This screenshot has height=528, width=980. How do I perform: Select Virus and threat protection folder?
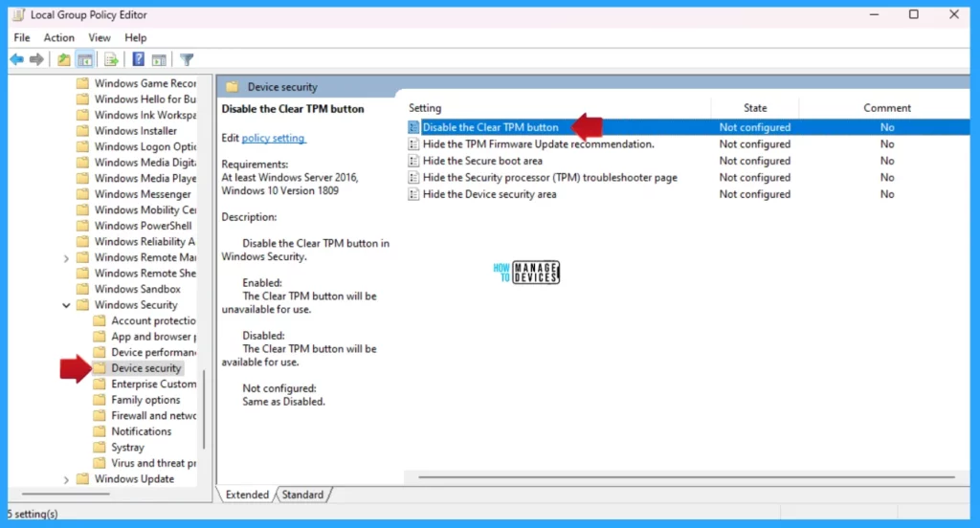pyautogui.click(x=153, y=463)
